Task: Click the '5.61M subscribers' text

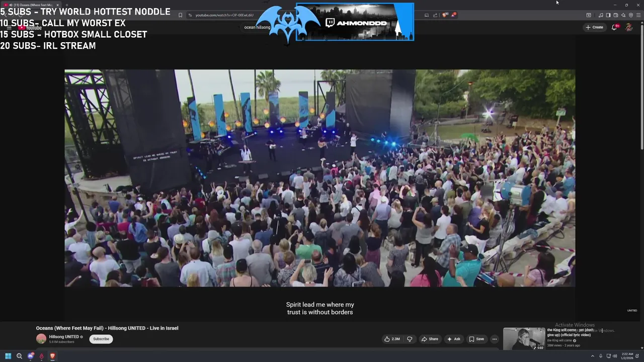Action: point(61,342)
